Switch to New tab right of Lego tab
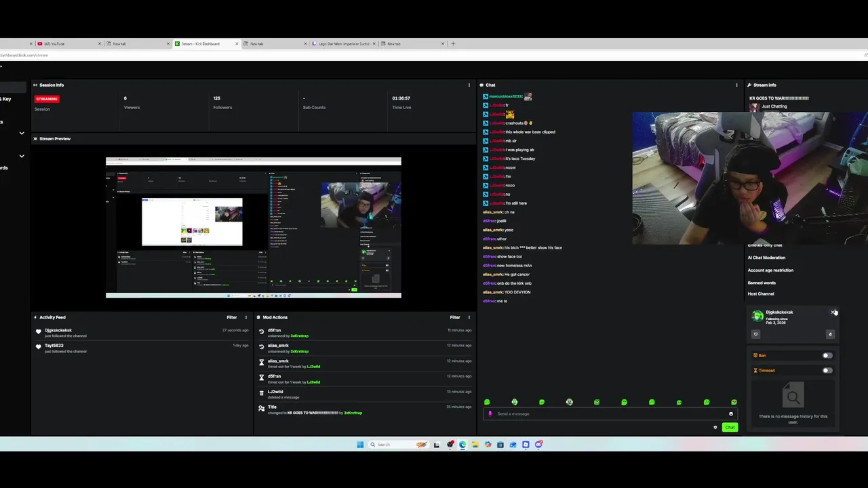 pyautogui.click(x=412, y=43)
